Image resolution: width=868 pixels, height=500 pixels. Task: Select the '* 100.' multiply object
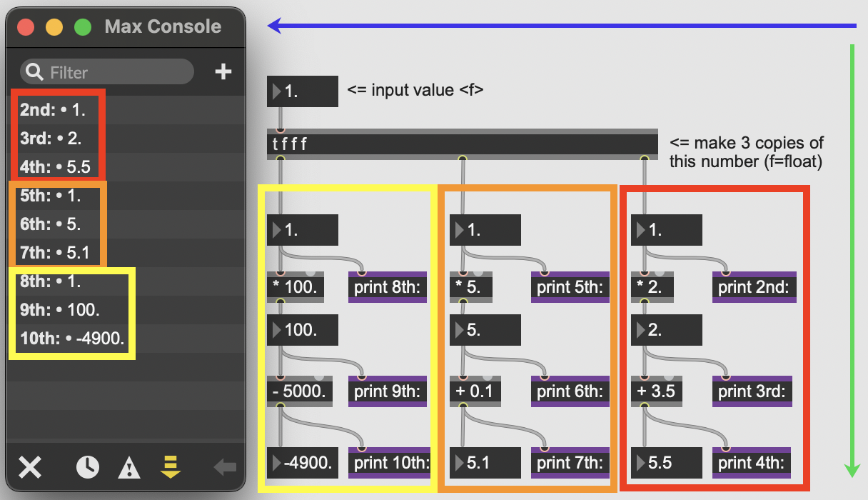[x=295, y=287]
